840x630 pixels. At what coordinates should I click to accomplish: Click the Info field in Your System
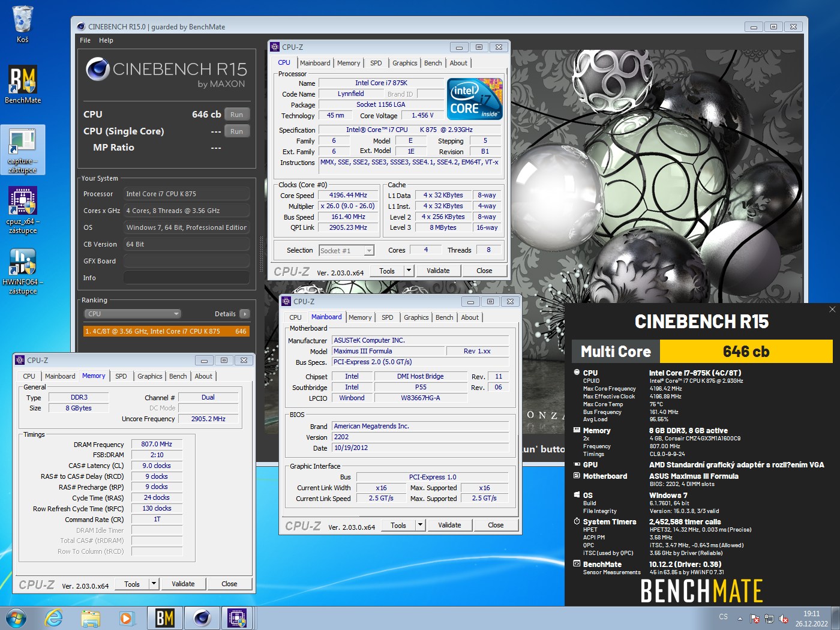[187, 278]
